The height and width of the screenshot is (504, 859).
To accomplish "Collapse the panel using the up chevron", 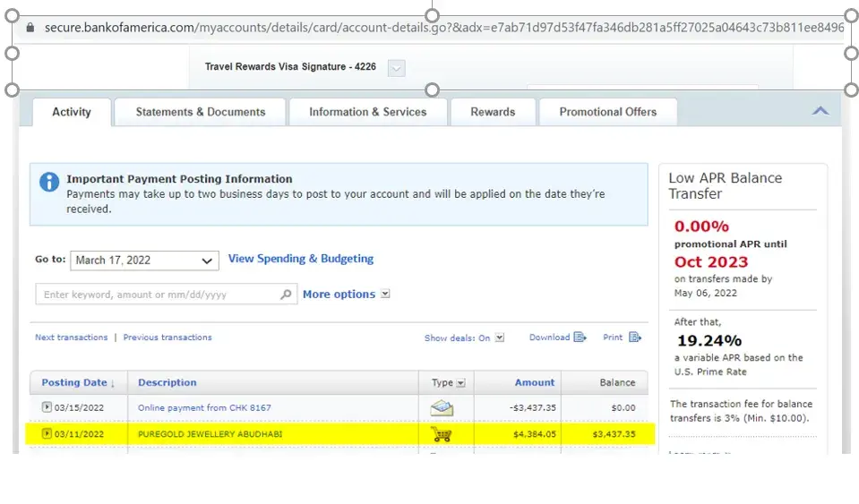I will coord(820,111).
